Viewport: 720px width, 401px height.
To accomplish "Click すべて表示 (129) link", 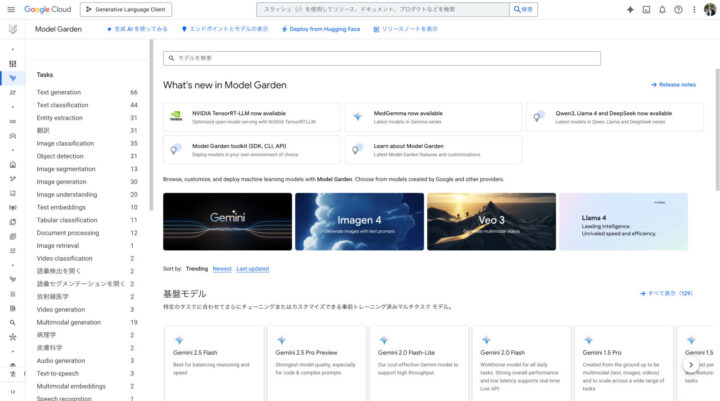I will coord(666,293).
